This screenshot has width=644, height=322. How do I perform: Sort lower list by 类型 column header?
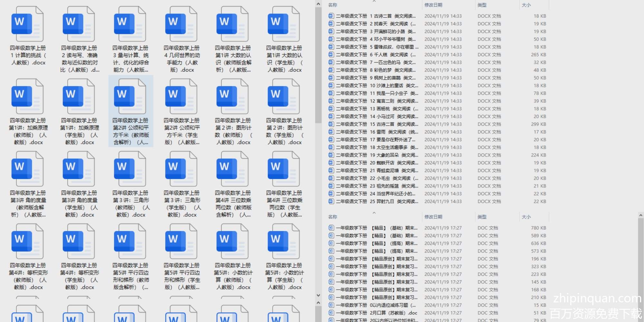(482, 217)
